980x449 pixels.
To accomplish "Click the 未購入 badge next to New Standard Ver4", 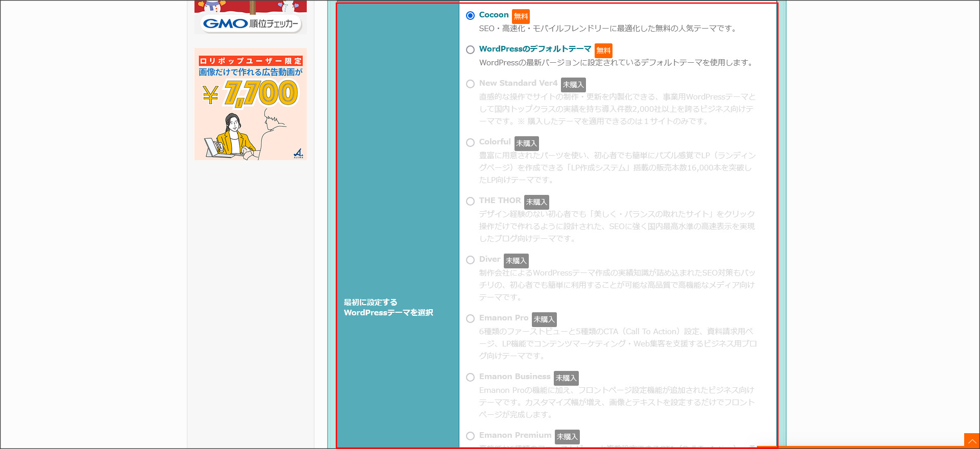I will [573, 85].
